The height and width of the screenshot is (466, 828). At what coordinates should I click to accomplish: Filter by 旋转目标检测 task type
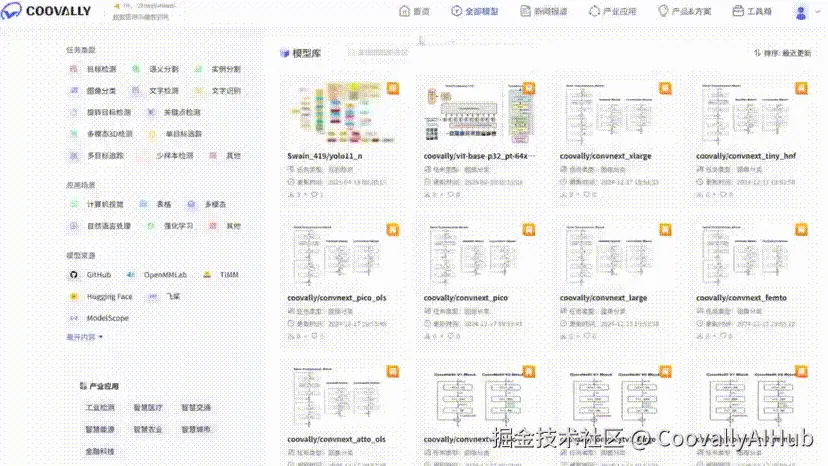click(x=100, y=113)
